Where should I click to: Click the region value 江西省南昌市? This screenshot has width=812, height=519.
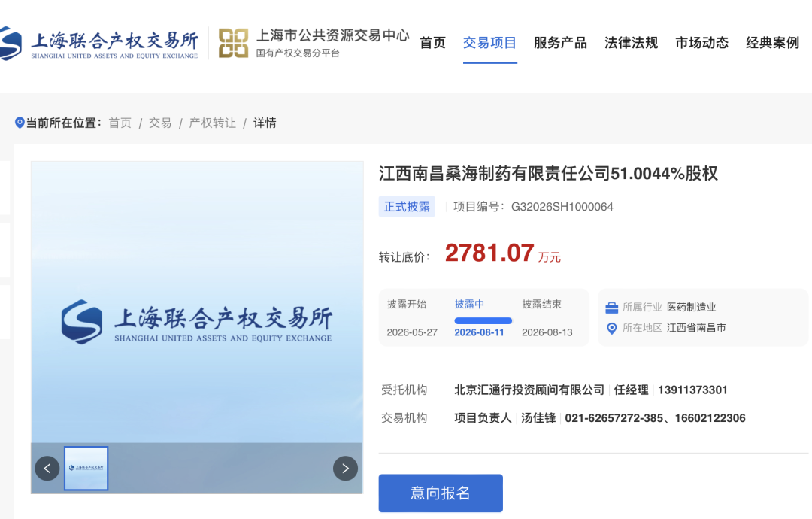click(x=696, y=328)
